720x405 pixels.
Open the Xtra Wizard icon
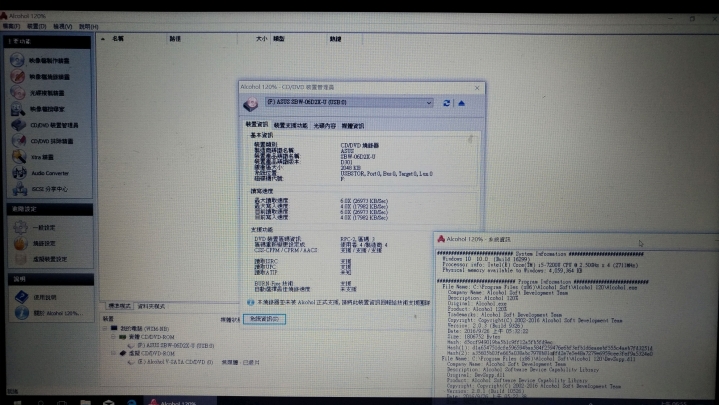(19, 157)
